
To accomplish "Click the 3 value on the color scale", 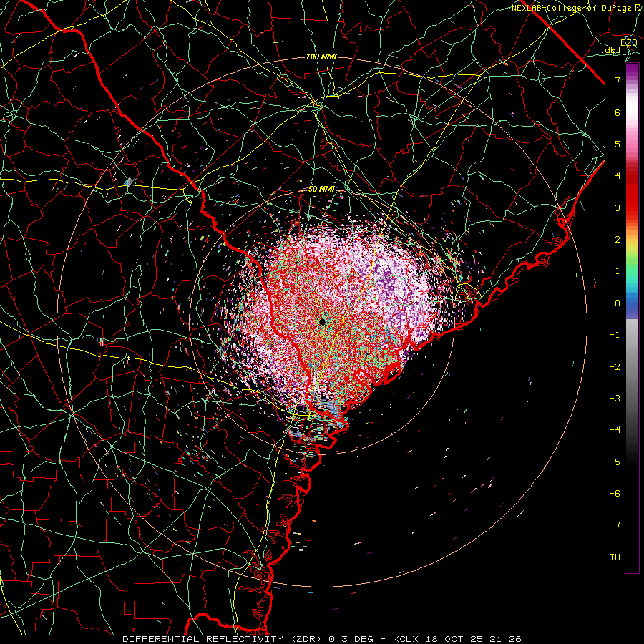I will point(618,208).
